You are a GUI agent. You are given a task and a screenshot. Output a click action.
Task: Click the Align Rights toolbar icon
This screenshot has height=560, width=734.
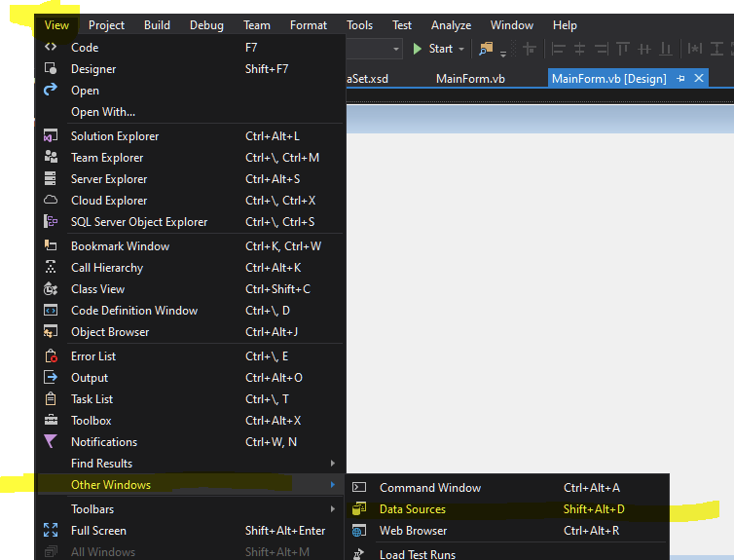602,49
